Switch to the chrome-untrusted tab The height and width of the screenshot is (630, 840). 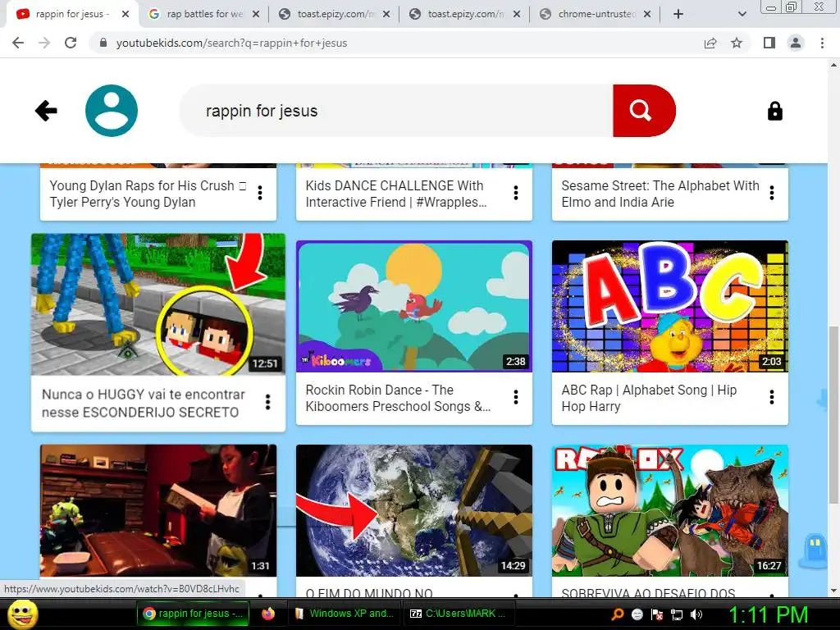pyautogui.click(x=596, y=14)
